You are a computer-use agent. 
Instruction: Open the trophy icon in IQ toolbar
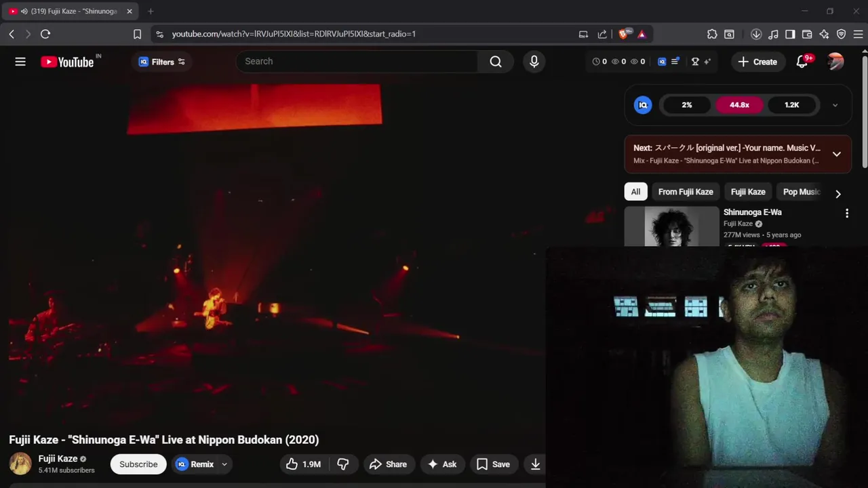pos(695,62)
